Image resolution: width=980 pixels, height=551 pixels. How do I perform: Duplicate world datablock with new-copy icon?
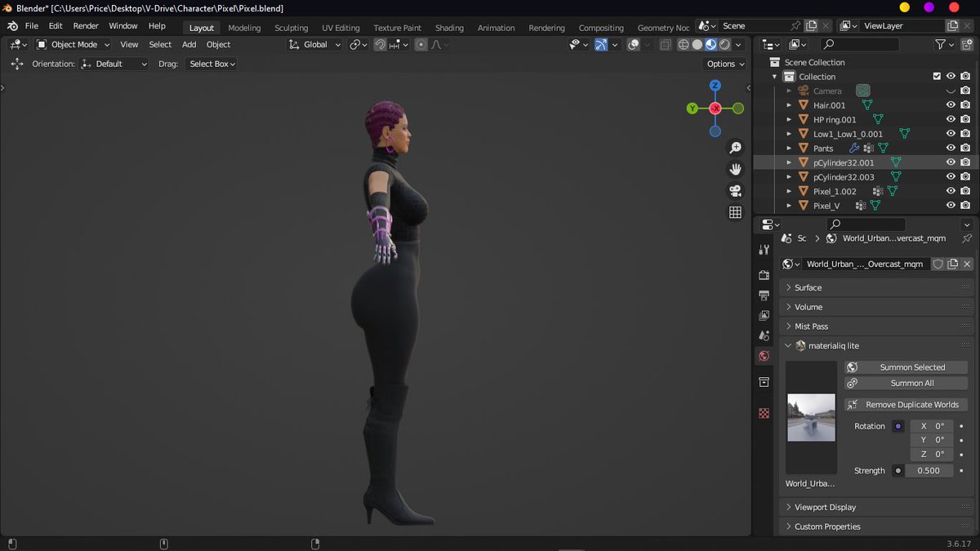pyautogui.click(x=953, y=264)
